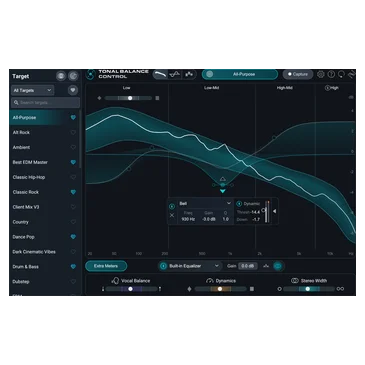Image resolution: width=365 pixels, height=365 pixels.
Task: Click the 930 Hz frequency value
Action: click(188, 219)
